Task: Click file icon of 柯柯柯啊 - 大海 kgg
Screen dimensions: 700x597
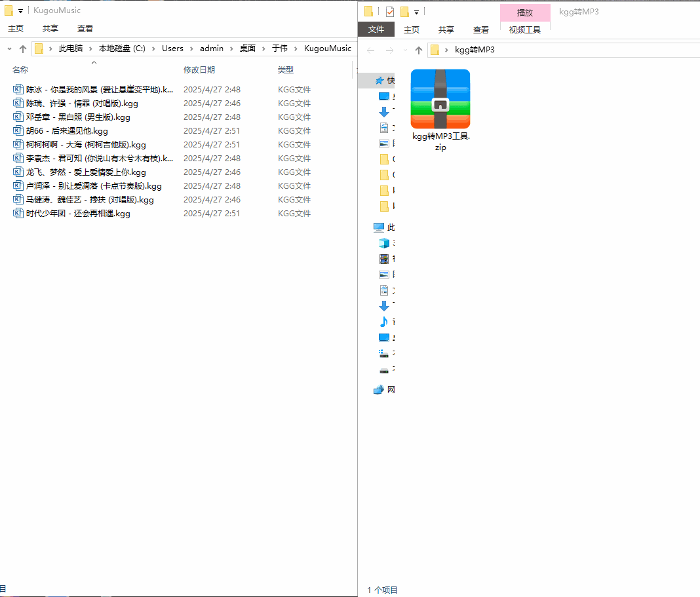Action: tap(18, 145)
